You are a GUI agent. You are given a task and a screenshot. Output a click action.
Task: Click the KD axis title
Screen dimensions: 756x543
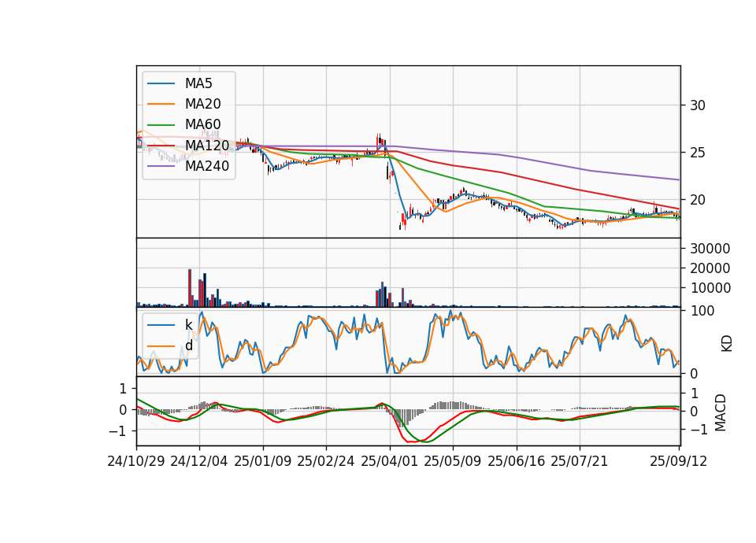(727, 343)
